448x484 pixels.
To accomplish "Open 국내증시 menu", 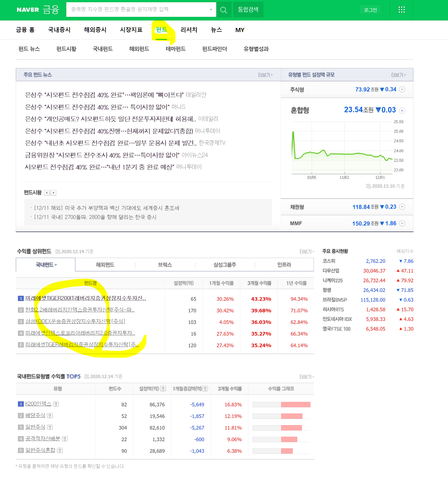I will [59, 30].
